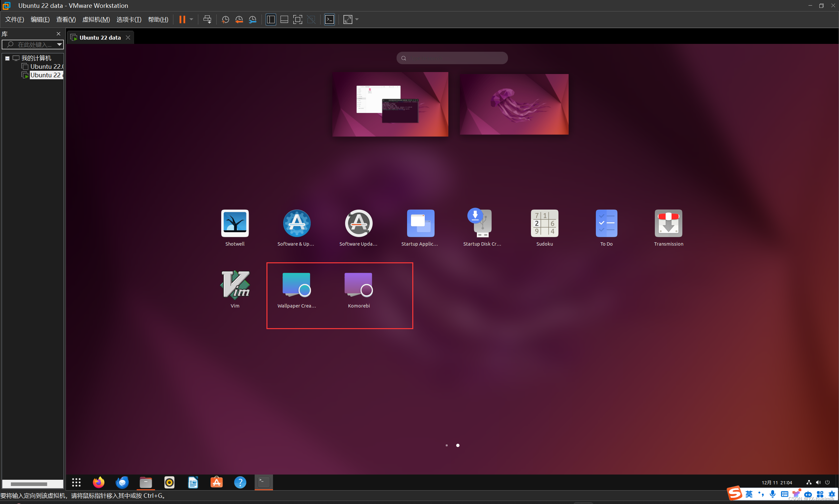839x504 pixels.
Task: Open the snapshot manager
Action: click(x=252, y=19)
